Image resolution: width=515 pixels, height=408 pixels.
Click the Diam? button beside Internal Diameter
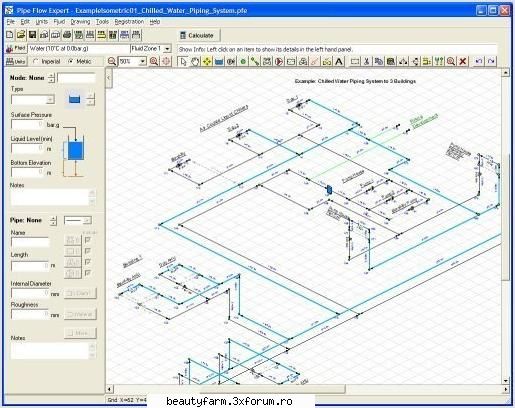point(80,293)
